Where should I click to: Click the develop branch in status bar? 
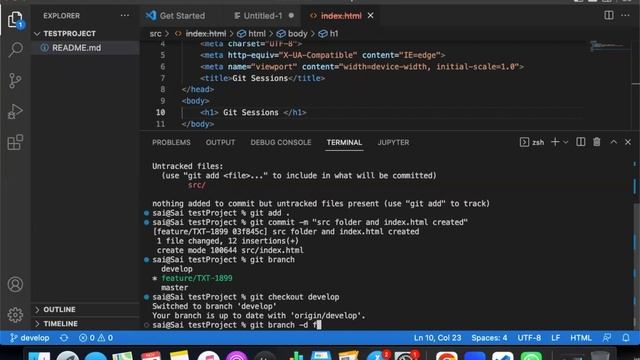tap(29, 338)
